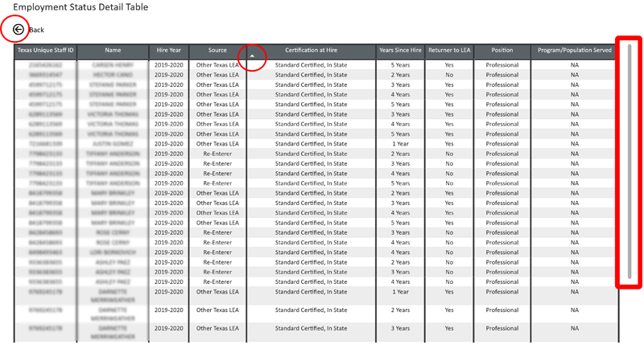Click Rose Cerny's '3 Years' cell

(x=400, y=232)
